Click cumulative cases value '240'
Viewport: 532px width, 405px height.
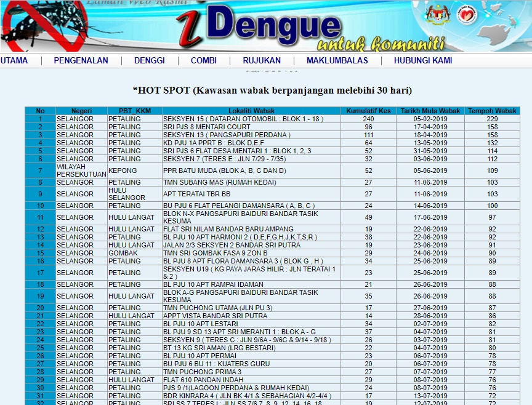(x=368, y=119)
